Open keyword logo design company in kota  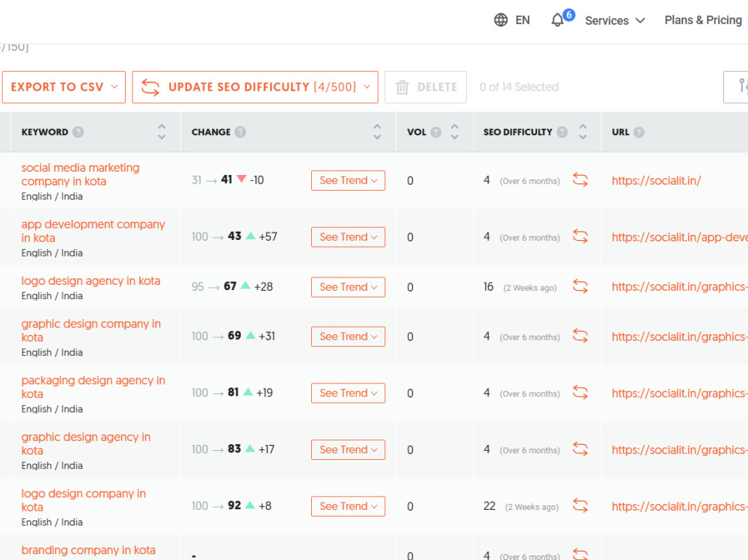[x=84, y=500]
